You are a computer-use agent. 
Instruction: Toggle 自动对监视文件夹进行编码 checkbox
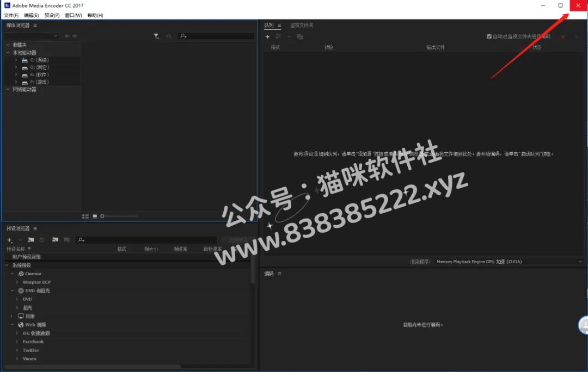[489, 36]
